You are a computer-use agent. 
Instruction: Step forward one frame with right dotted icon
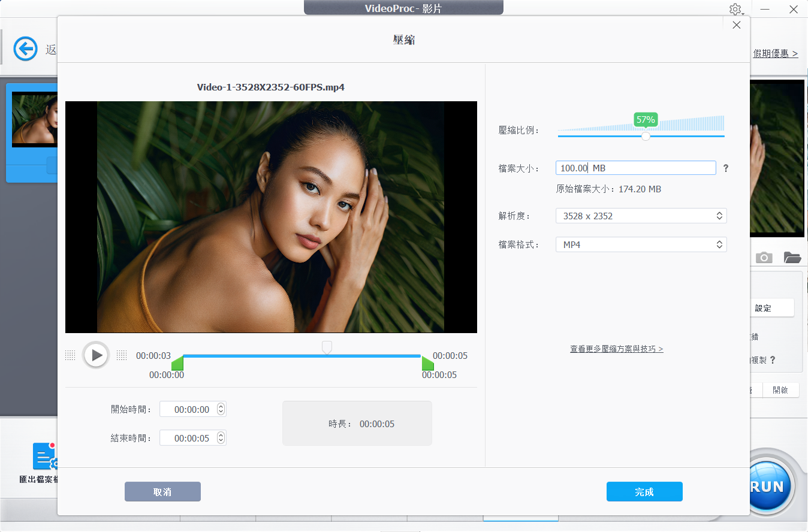click(122, 355)
